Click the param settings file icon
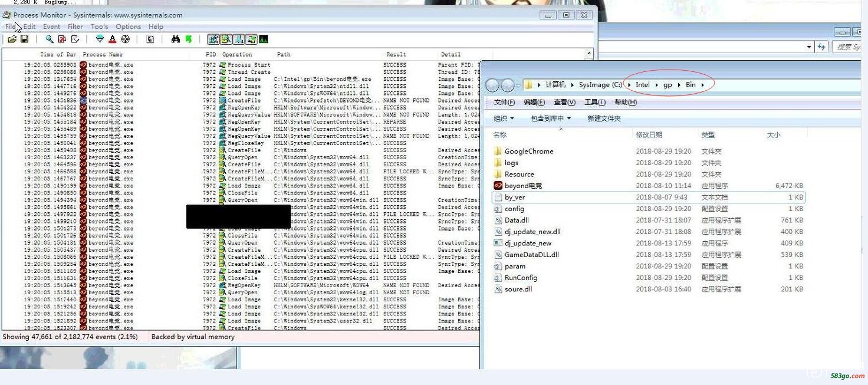This screenshot has height=385, width=868. 498,266
